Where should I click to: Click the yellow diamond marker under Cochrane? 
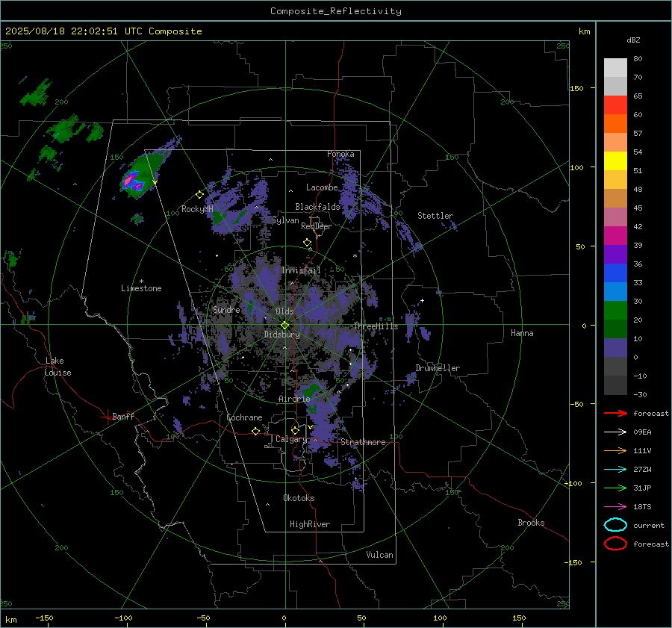pos(256,431)
